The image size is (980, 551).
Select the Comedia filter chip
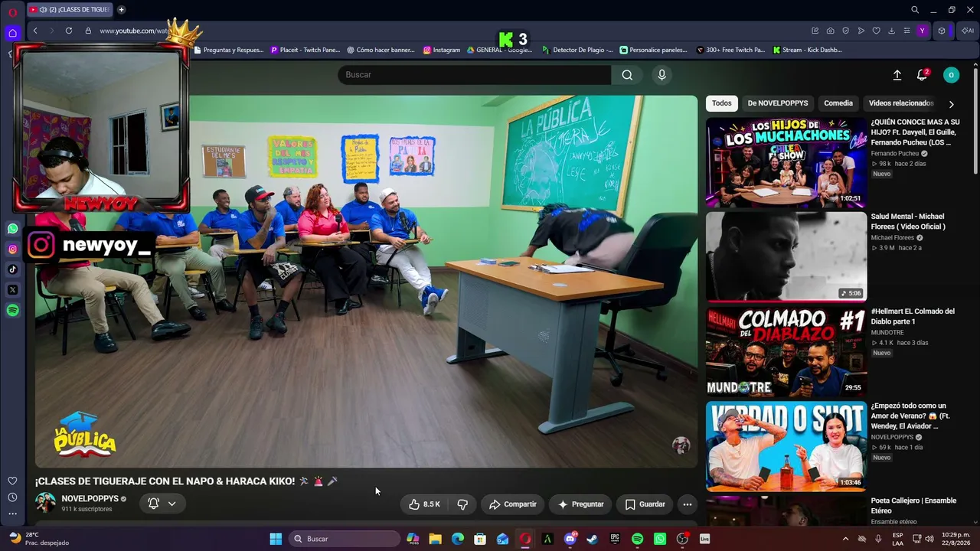pyautogui.click(x=838, y=103)
